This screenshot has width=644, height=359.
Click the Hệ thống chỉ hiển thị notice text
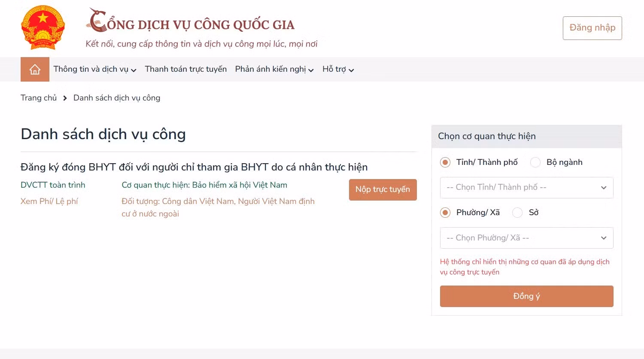point(525,267)
